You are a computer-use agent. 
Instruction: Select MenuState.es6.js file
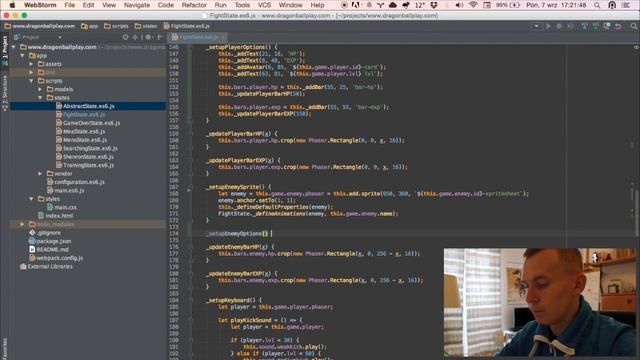click(x=85, y=140)
